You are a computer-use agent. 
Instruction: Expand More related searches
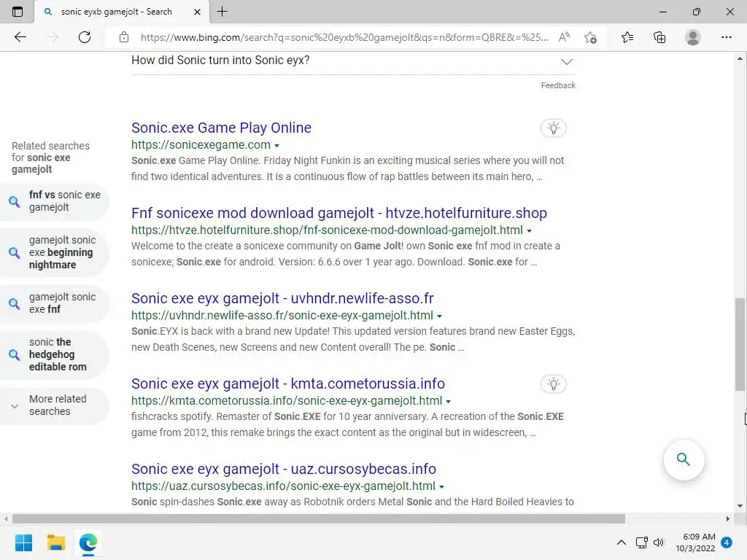coord(55,405)
